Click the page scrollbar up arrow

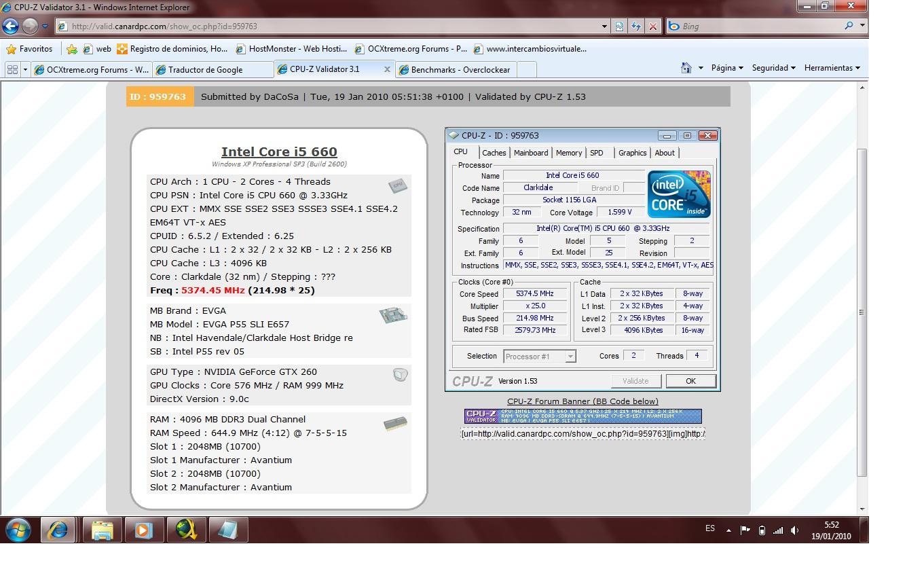point(863,88)
